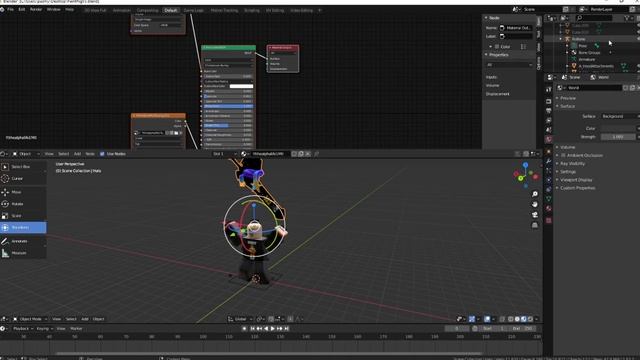This screenshot has width=640, height=360.
Task: Toggle viewport overlays button
Action: tap(487, 319)
